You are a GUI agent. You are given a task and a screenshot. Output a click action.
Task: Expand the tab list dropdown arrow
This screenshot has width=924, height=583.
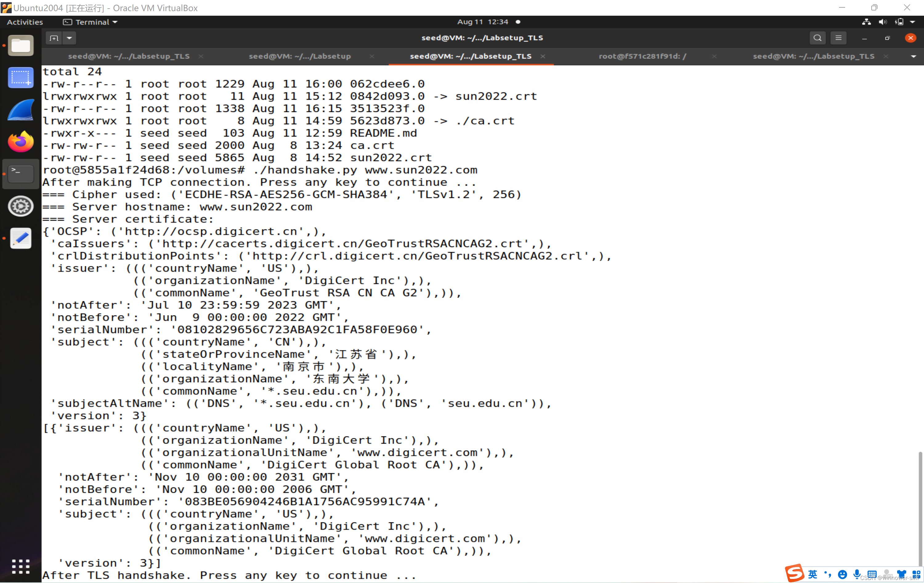(x=914, y=56)
